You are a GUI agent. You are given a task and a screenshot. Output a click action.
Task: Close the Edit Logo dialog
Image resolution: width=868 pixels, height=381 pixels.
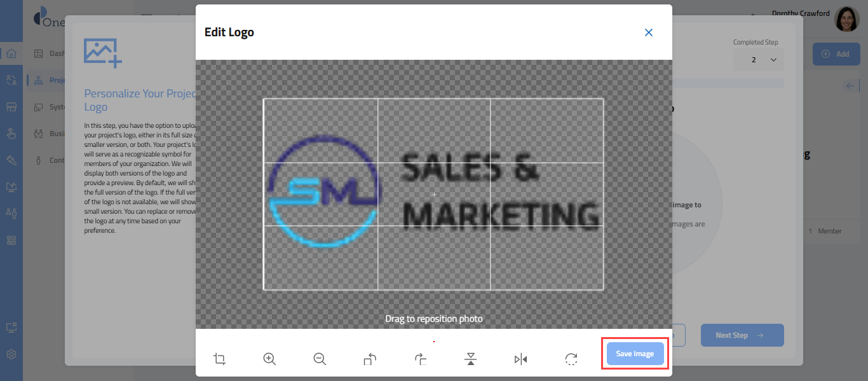[x=649, y=32]
